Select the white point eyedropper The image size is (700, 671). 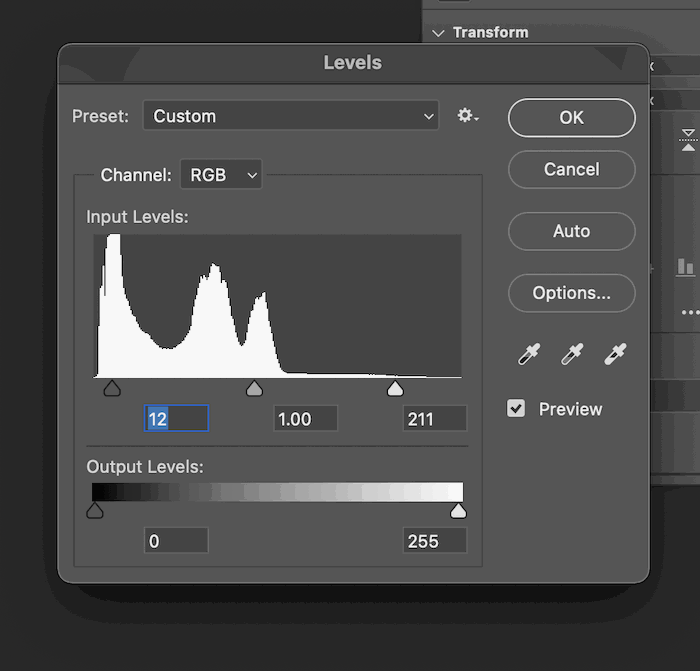(614, 354)
